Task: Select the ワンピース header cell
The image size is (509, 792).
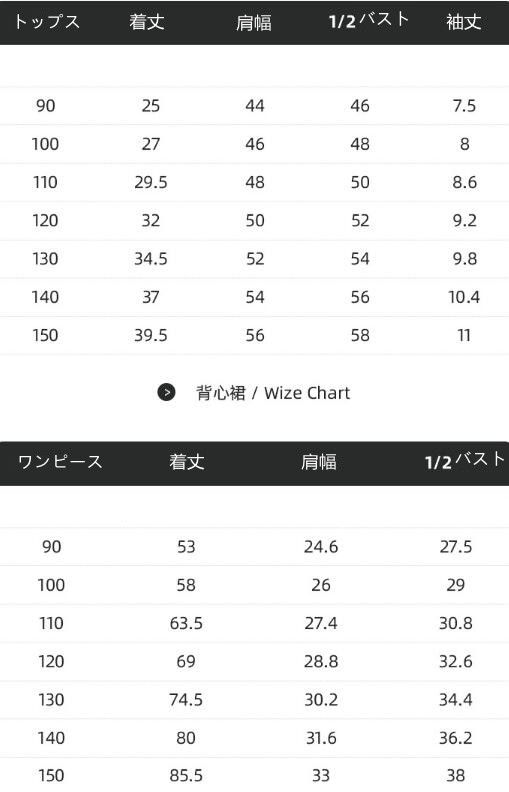Action: 60,462
